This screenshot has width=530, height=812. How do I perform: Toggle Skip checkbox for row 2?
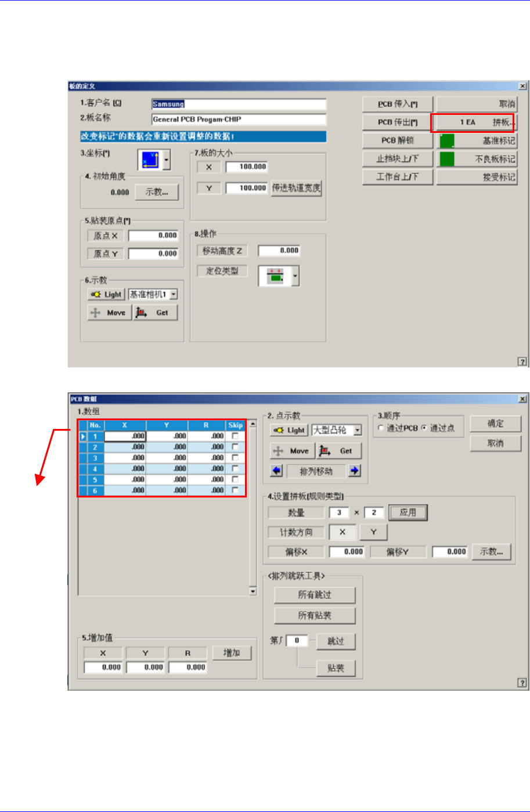[x=235, y=447]
